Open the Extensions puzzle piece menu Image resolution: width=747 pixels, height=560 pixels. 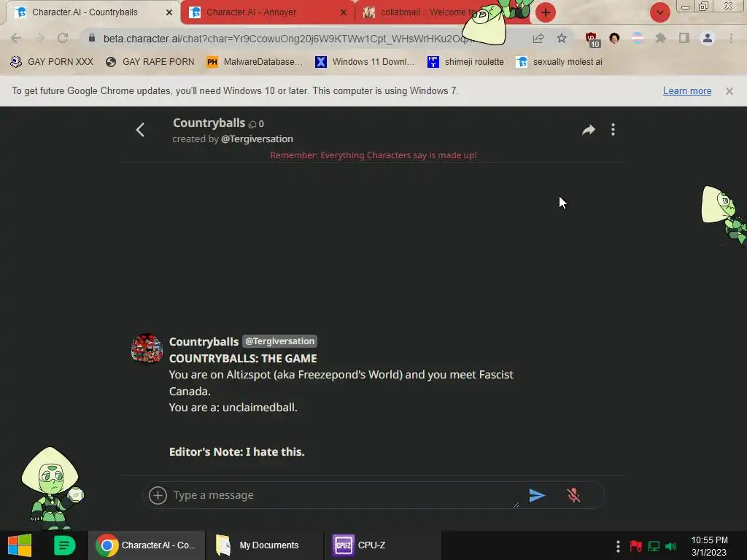pyautogui.click(x=660, y=38)
